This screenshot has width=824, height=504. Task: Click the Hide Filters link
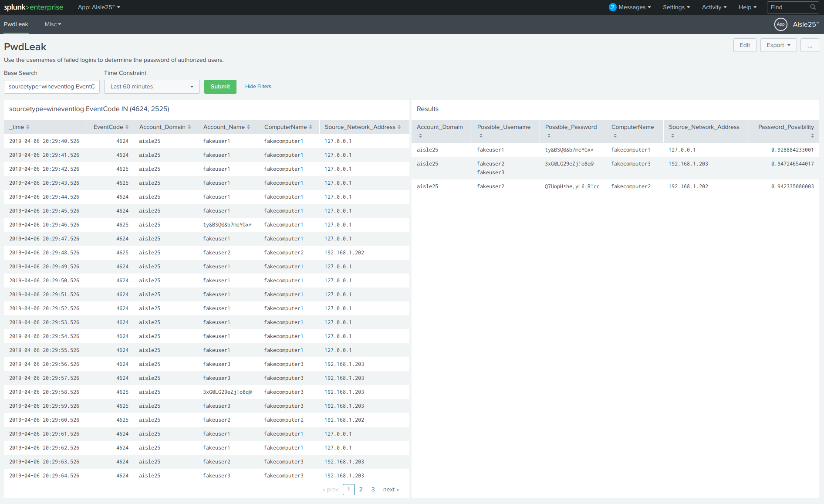258,87
